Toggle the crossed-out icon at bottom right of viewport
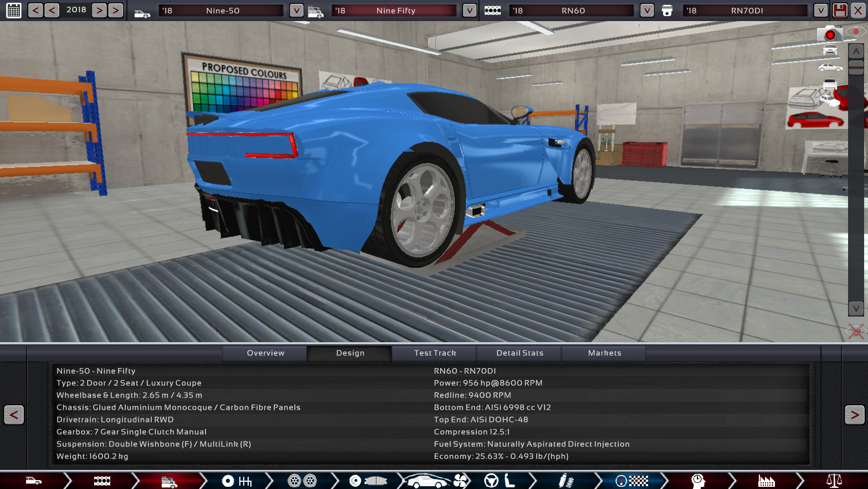Viewport: 868px width, 489px height. (x=856, y=332)
